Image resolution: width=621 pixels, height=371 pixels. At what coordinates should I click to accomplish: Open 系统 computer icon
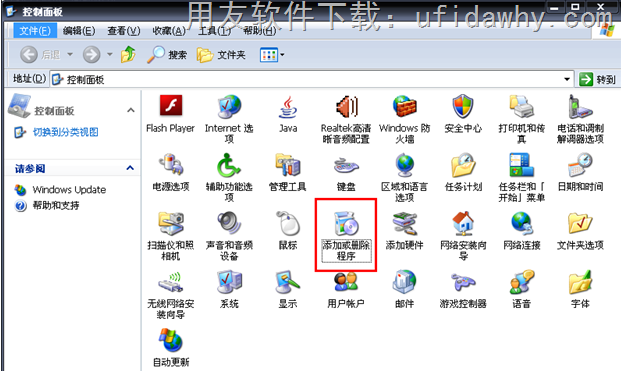coord(229,282)
